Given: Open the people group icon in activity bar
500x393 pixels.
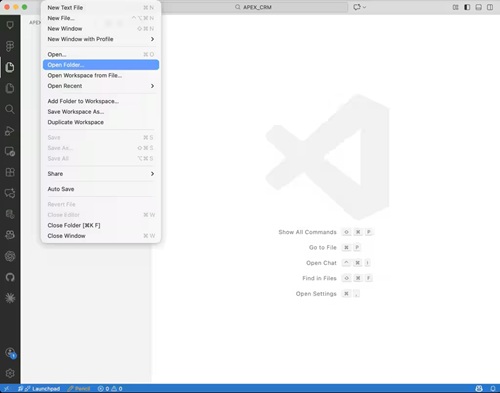Looking at the screenshot, I should [10, 235].
